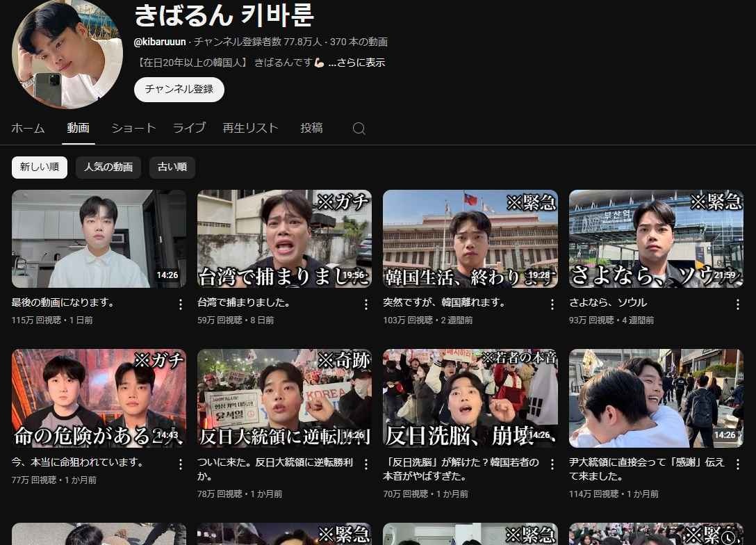Click the チャンネル登録 subscribe button
Viewport: 756px width, 545px height.
pyautogui.click(x=179, y=89)
